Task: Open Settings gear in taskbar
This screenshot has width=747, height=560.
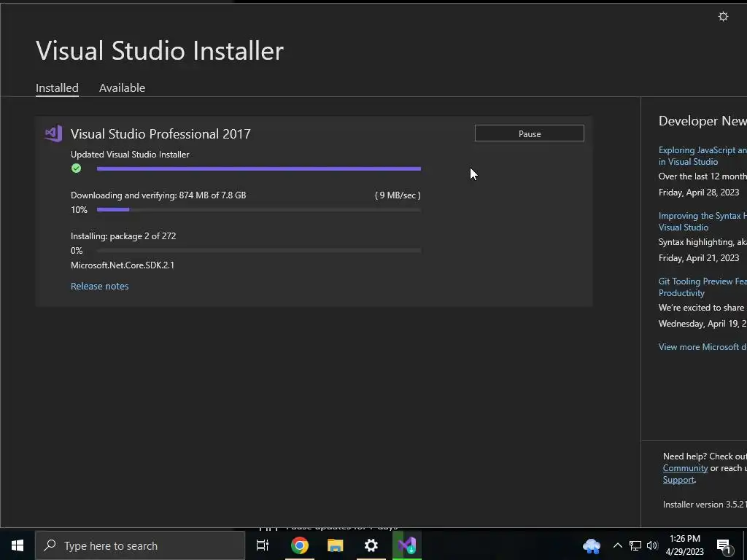Action: [371, 545]
